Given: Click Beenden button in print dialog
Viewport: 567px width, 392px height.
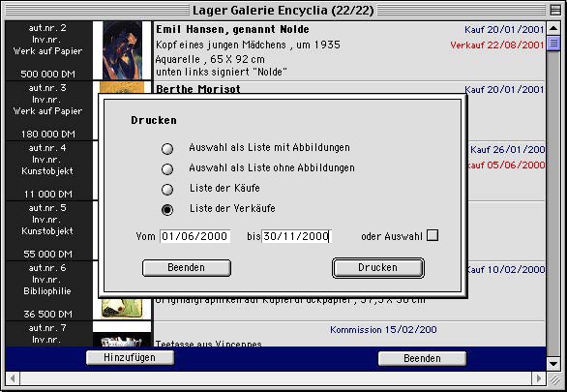Looking at the screenshot, I should (187, 268).
